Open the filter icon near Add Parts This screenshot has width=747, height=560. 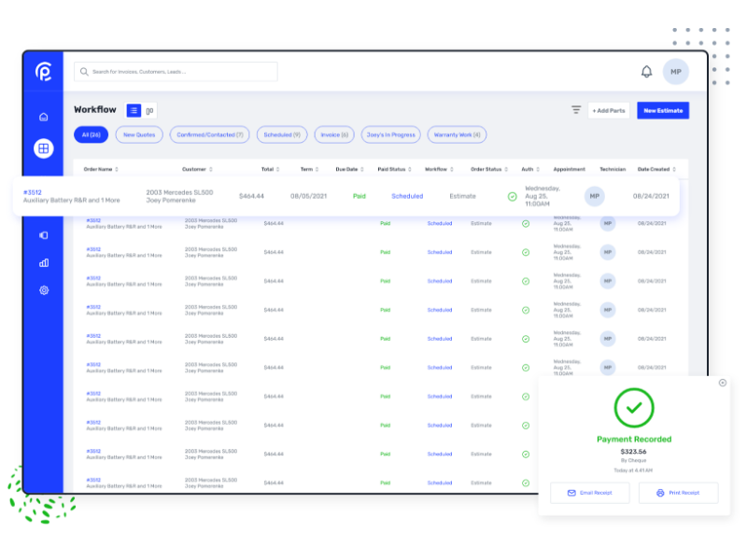click(576, 109)
